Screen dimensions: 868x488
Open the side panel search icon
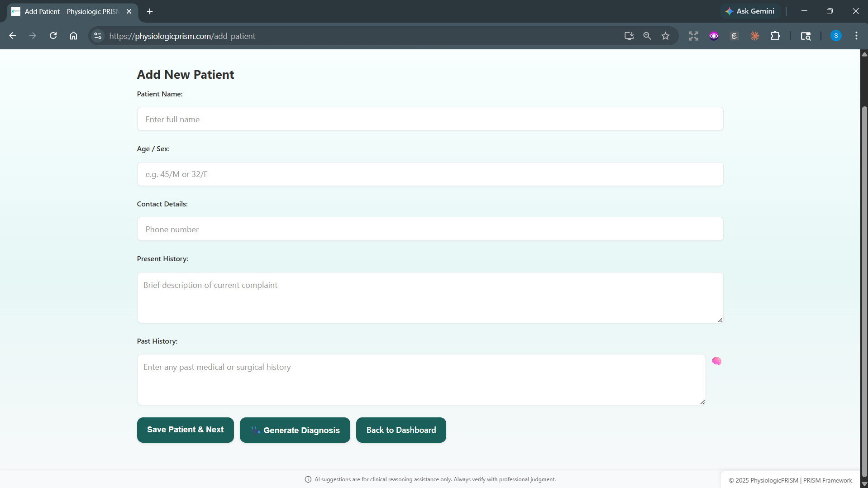[806, 36]
